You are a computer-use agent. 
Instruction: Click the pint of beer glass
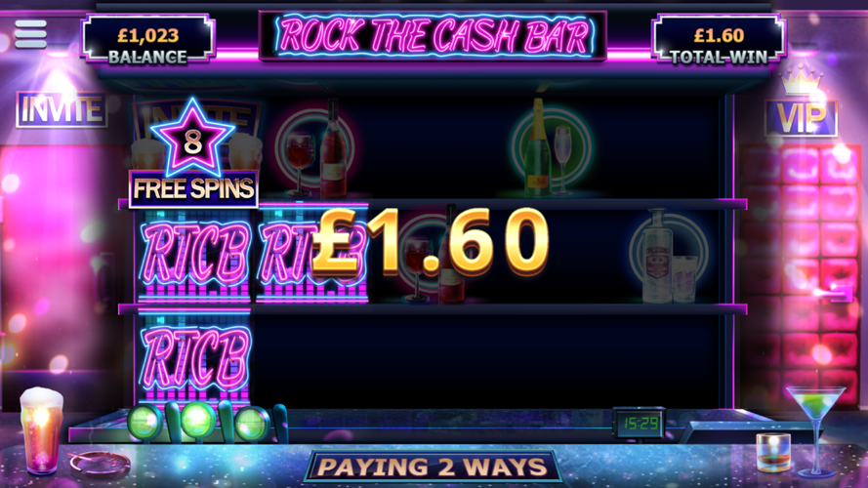[x=41, y=430]
